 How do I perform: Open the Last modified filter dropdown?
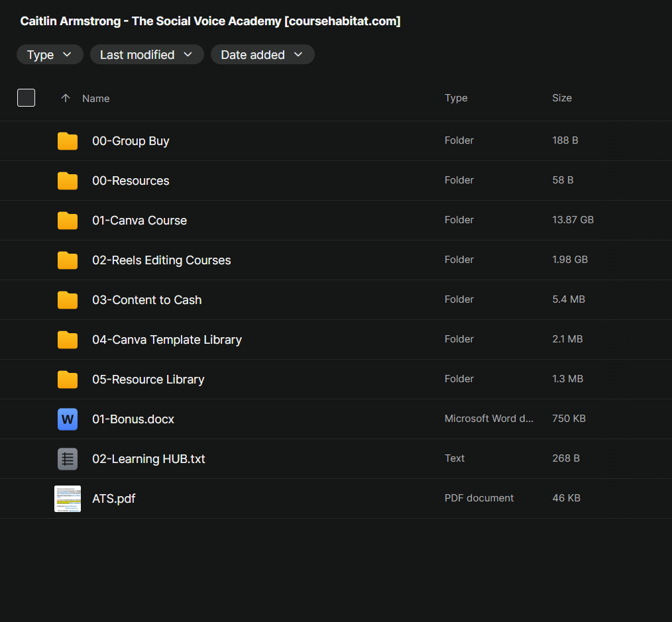point(146,54)
